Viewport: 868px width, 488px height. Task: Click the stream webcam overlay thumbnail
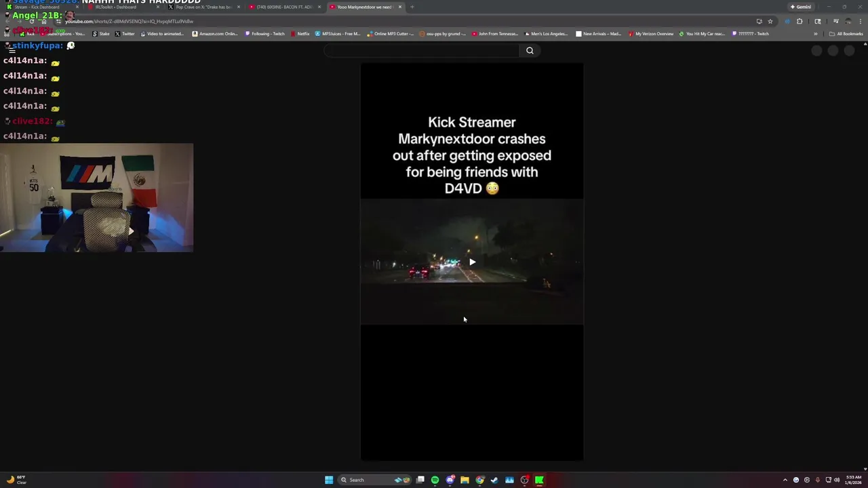[96, 197]
